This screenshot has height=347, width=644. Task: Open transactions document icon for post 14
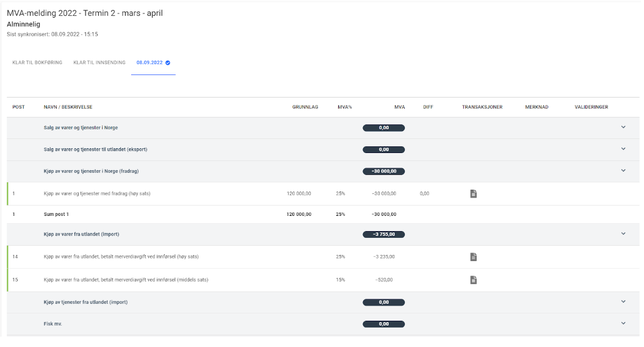coord(473,257)
